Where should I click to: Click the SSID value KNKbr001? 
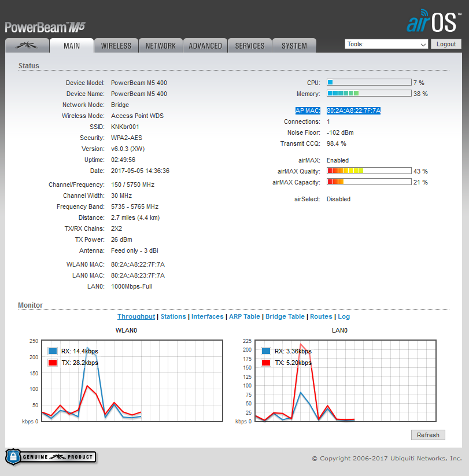(125, 127)
